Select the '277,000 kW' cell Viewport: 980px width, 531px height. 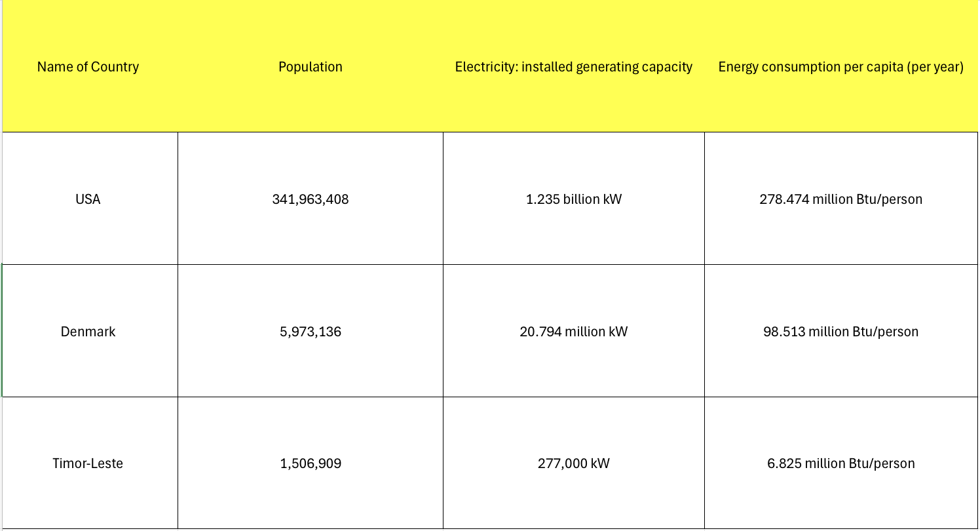(x=574, y=463)
